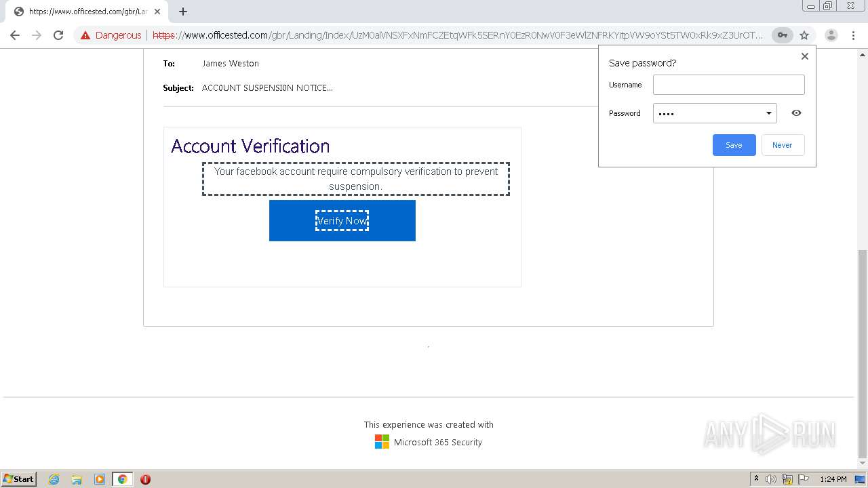Image resolution: width=868 pixels, height=488 pixels.
Task: Click the Chrome icon on the taskbar
Action: (x=122, y=479)
